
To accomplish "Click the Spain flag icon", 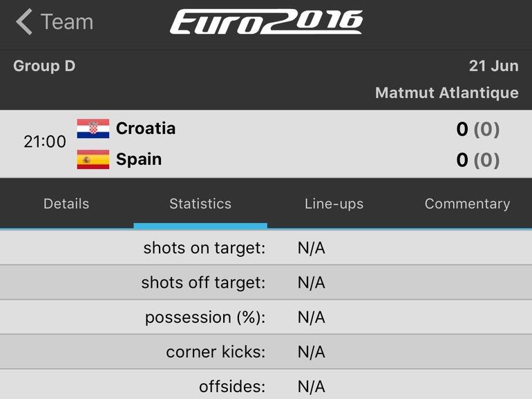I will click(93, 159).
